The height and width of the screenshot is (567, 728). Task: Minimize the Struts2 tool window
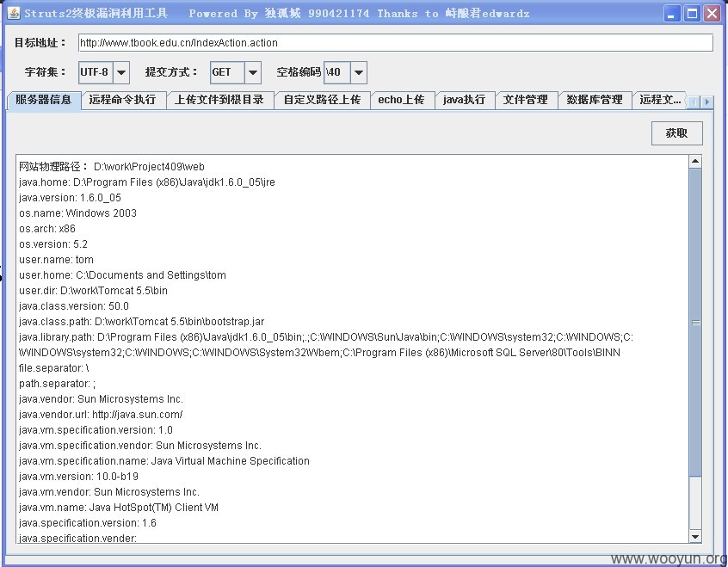point(671,14)
